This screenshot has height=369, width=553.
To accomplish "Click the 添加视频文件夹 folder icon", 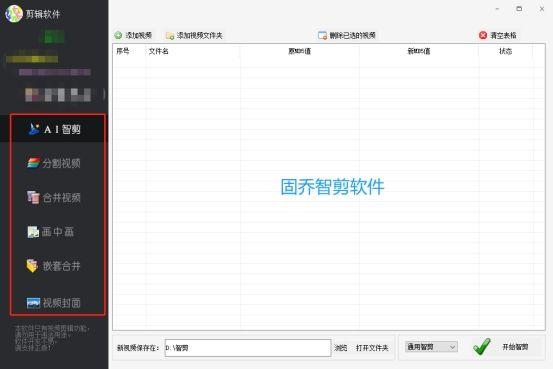I will pos(170,36).
